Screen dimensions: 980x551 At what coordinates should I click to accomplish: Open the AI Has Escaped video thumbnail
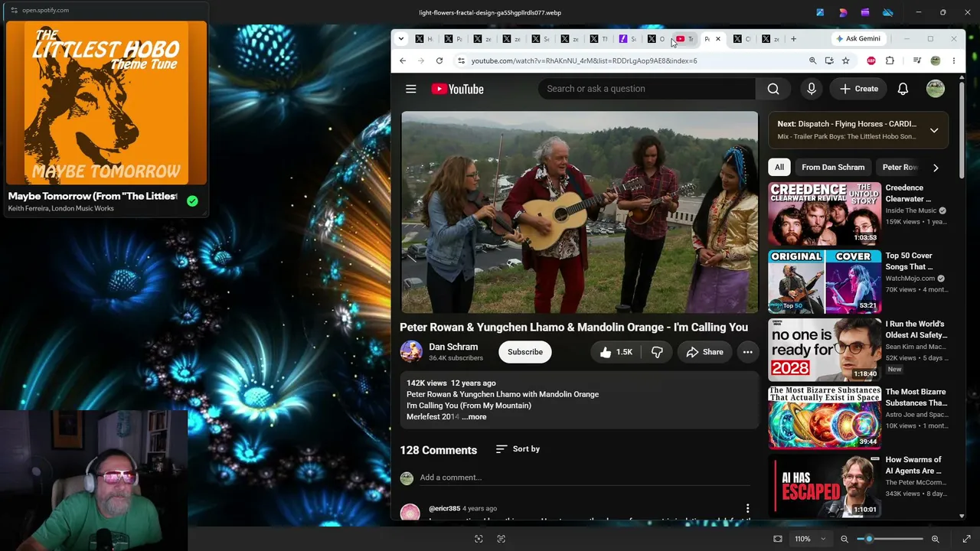click(x=825, y=486)
